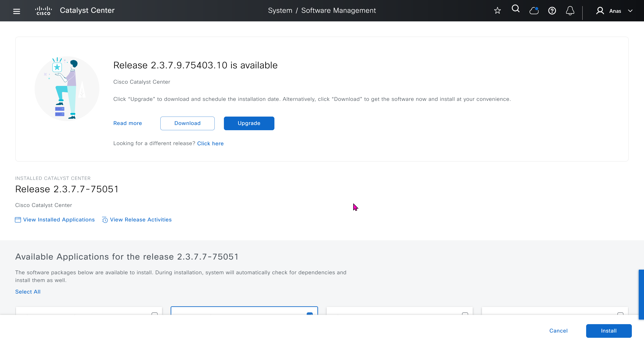This screenshot has height=347, width=644.
Task: Click the Cisco logo icon
Action: point(44,11)
